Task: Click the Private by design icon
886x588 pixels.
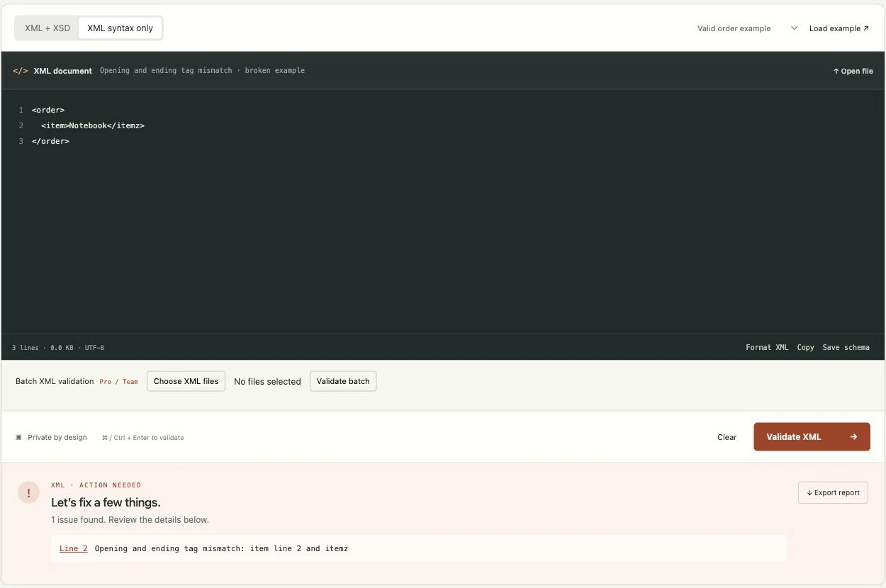Action: pyautogui.click(x=19, y=437)
